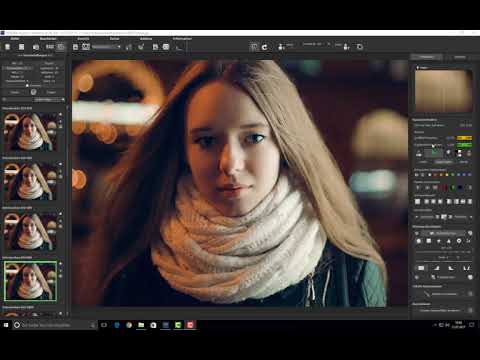The height and width of the screenshot is (360, 480).
Task: Open the Bearbeiten menu
Action: [48, 39]
